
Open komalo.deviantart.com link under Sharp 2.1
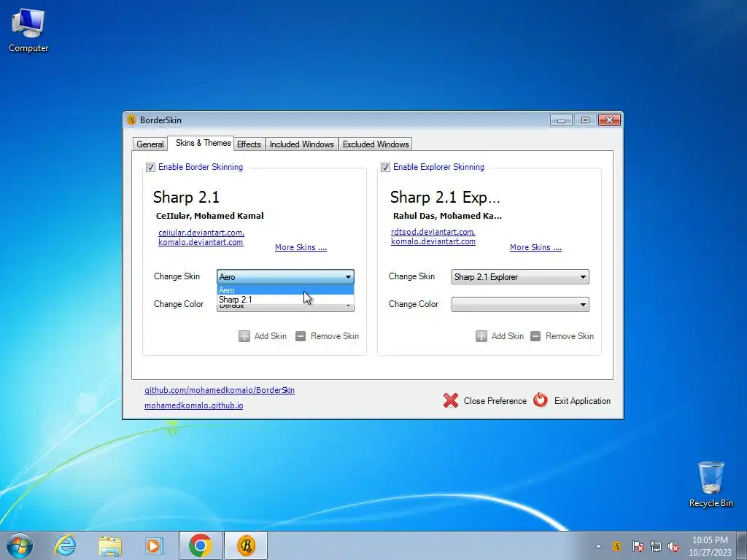point(201,242)
